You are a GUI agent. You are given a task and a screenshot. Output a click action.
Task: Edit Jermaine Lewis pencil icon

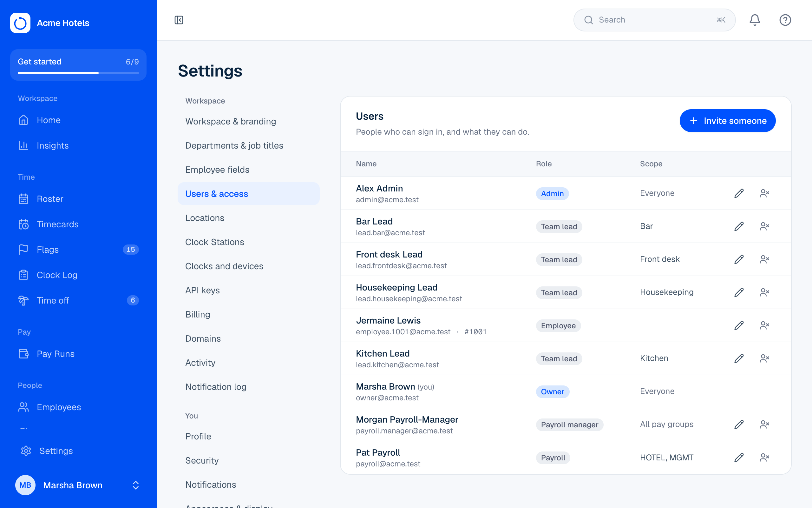pos(739,325)
